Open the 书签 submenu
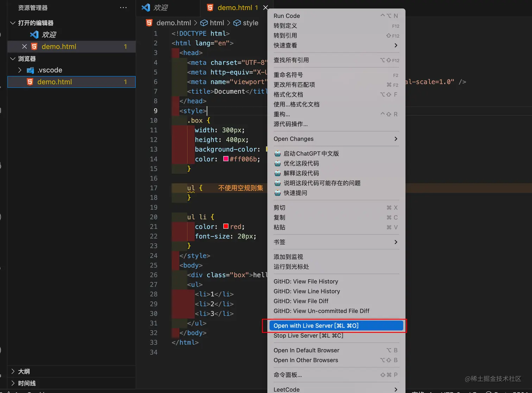Screen dimensions: 532x393 [336, 242]
